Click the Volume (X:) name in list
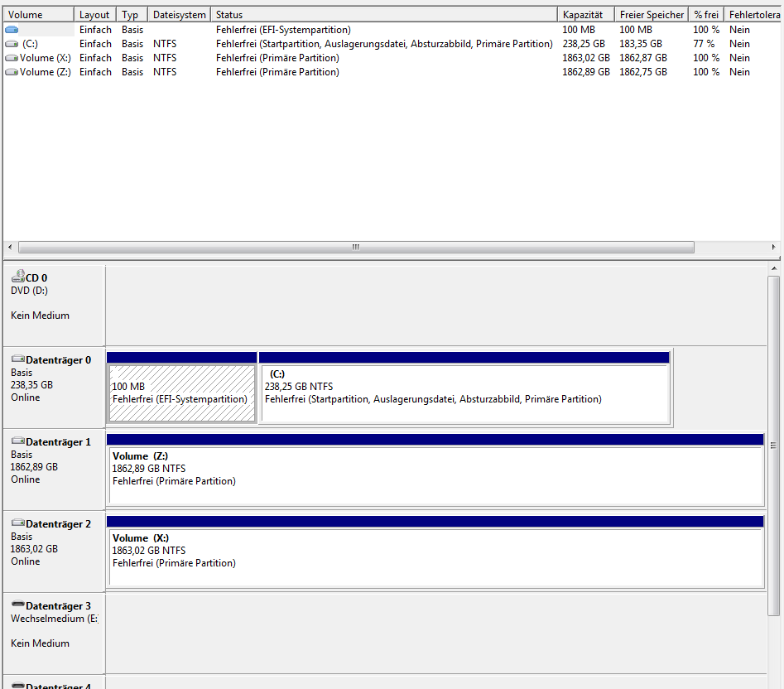The width and height of the screenshot is (784, 689). click(46, 58)
